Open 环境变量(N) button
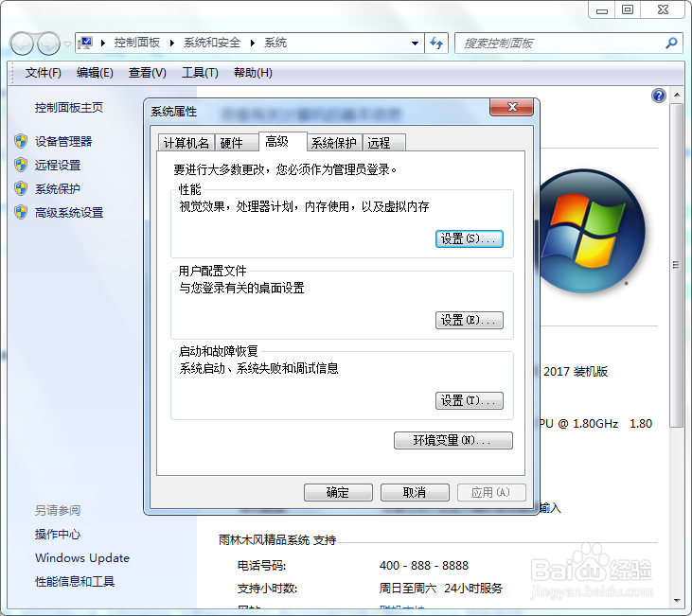This screenshot has height=616, width=692. point(453,440)
